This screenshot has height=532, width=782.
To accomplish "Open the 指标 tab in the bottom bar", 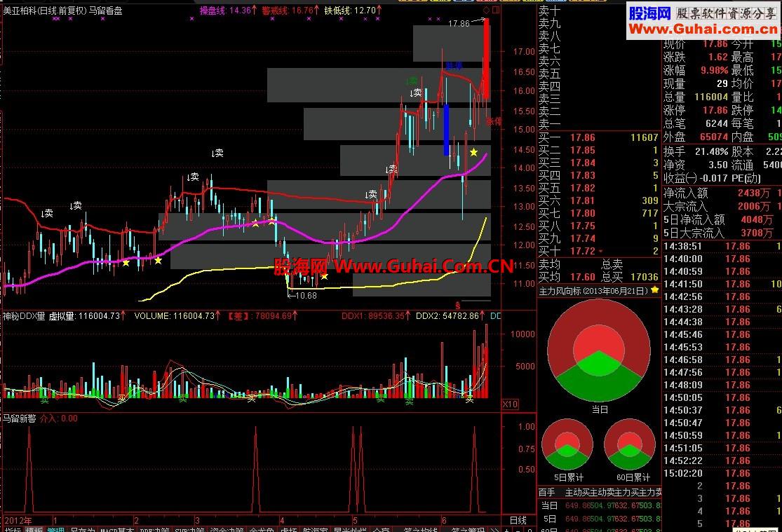I will coord(12,529).
